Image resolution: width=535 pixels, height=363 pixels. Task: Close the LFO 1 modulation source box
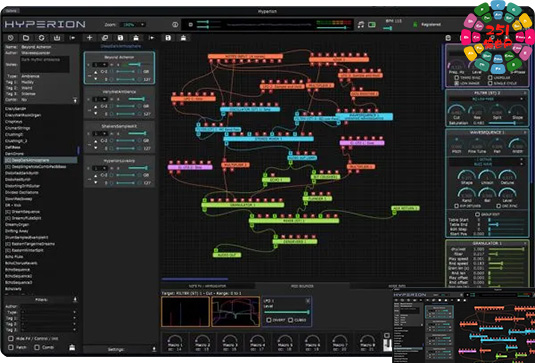[x=307, y=301]
